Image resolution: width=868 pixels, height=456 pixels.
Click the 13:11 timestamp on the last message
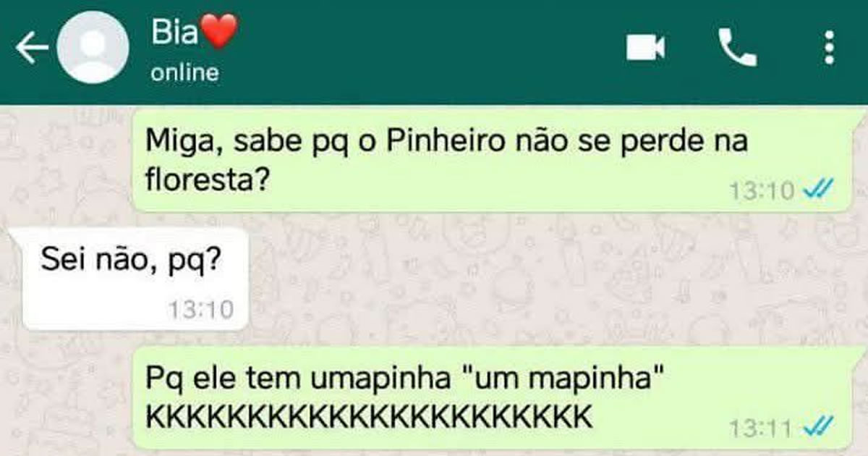pyautogui.click(x=761, y=427)
